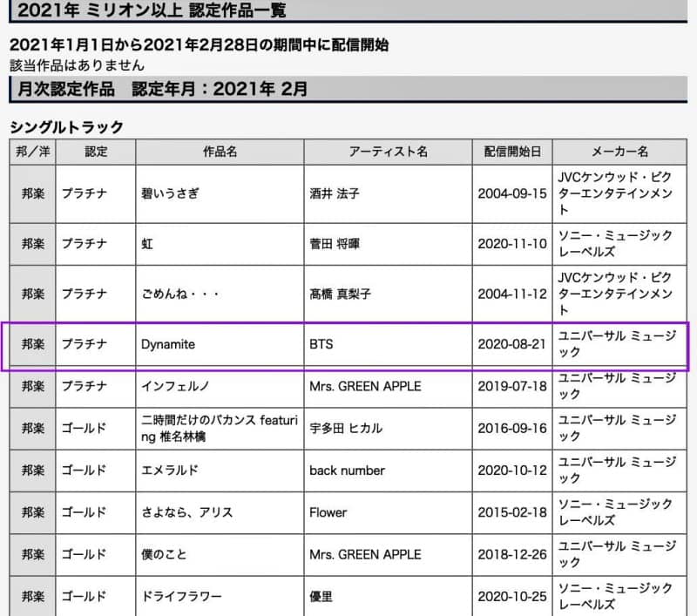Click the インフェルノ song title

pos(175,386)
